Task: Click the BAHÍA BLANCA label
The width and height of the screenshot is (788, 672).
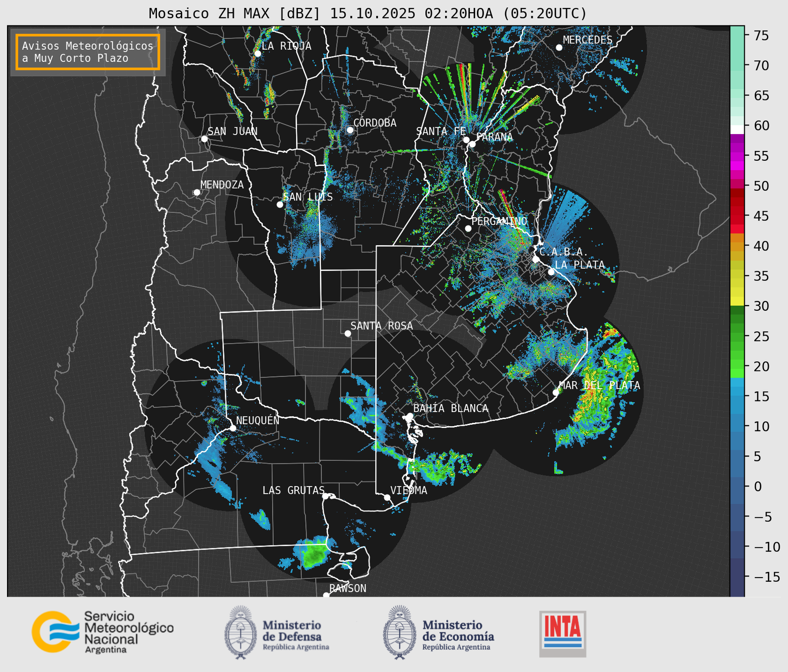Action: [451, 408]
